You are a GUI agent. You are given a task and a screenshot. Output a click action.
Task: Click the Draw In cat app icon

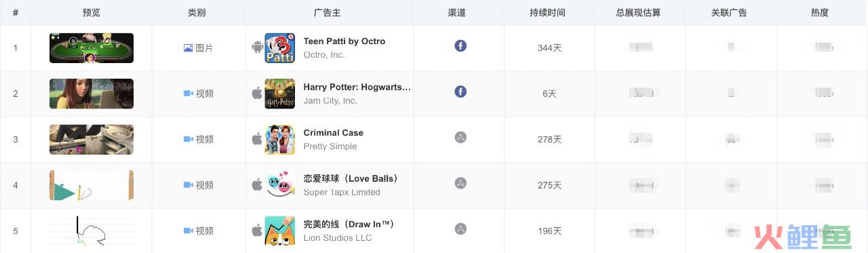[x=279, y=231]
